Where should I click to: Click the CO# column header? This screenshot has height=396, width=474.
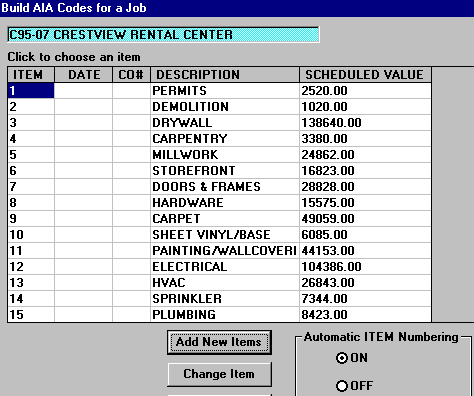[132, 75]
